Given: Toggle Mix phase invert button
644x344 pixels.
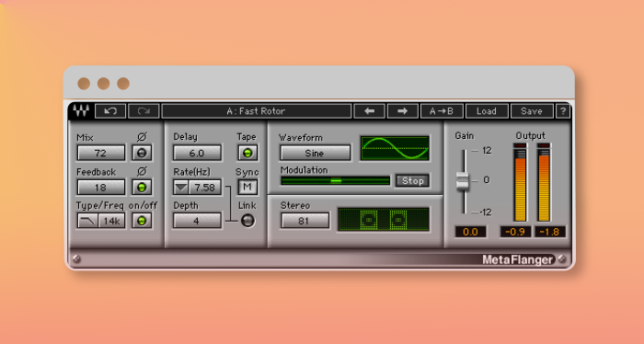Looking at the screenshot, I should 142,153.
